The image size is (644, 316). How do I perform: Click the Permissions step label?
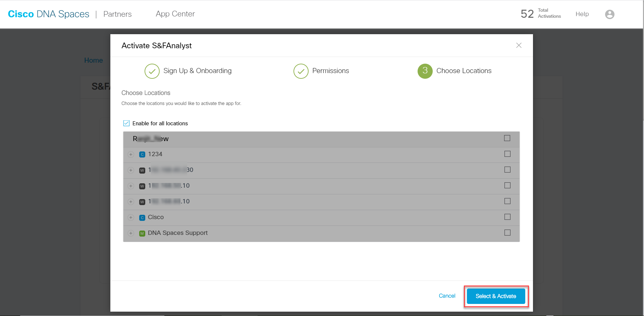(331, 71)
